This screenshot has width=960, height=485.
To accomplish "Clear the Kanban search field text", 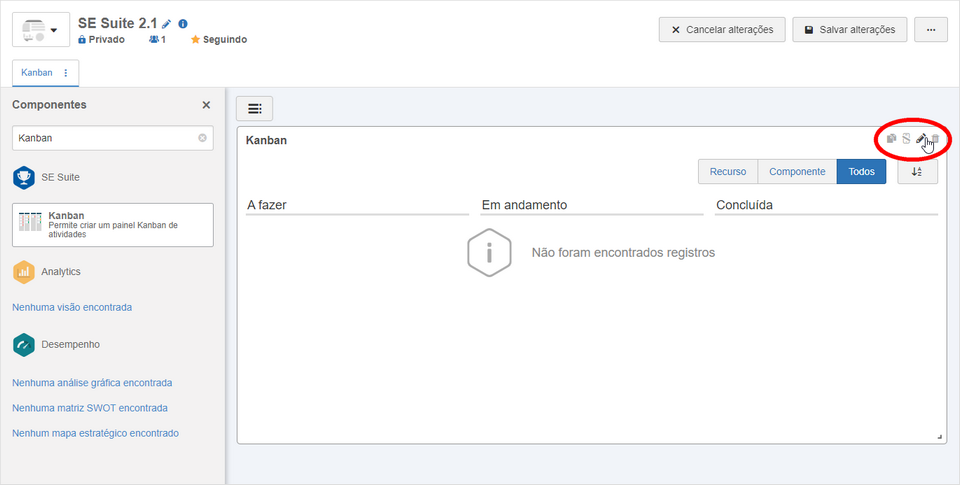I will pyautogui.click(x=203, y=138).
